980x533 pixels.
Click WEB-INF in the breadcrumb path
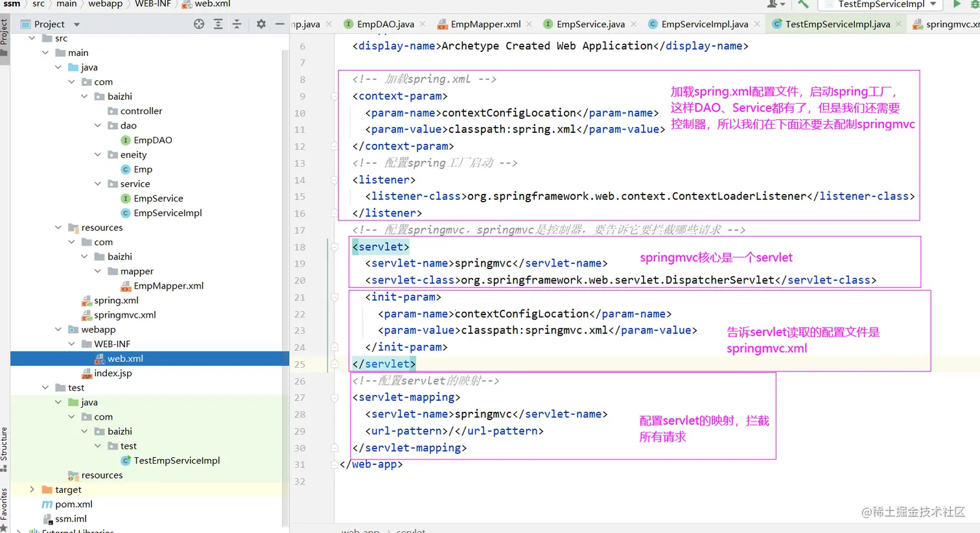[x=153, y=4]
